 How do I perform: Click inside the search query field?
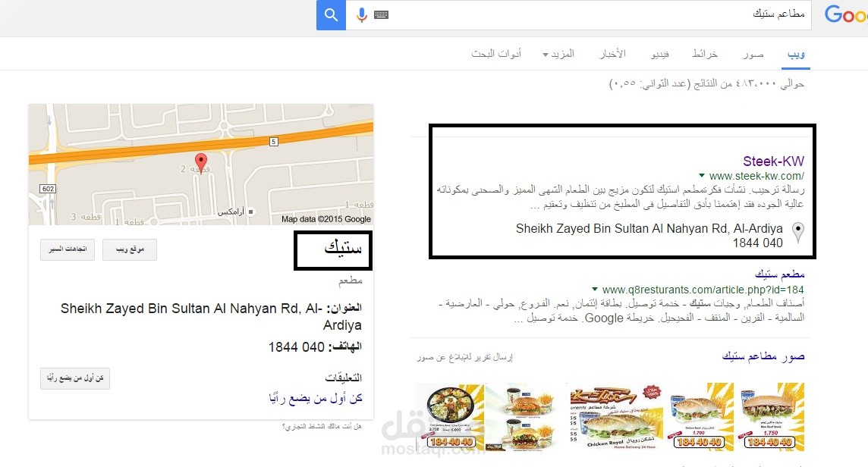[x=599, y=15]
